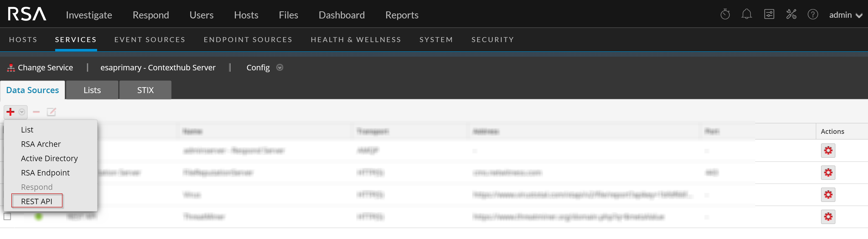Click the stopwatch icon in top bar
Viewport: 868px width, 239px height.
click(x=725, y=15)
